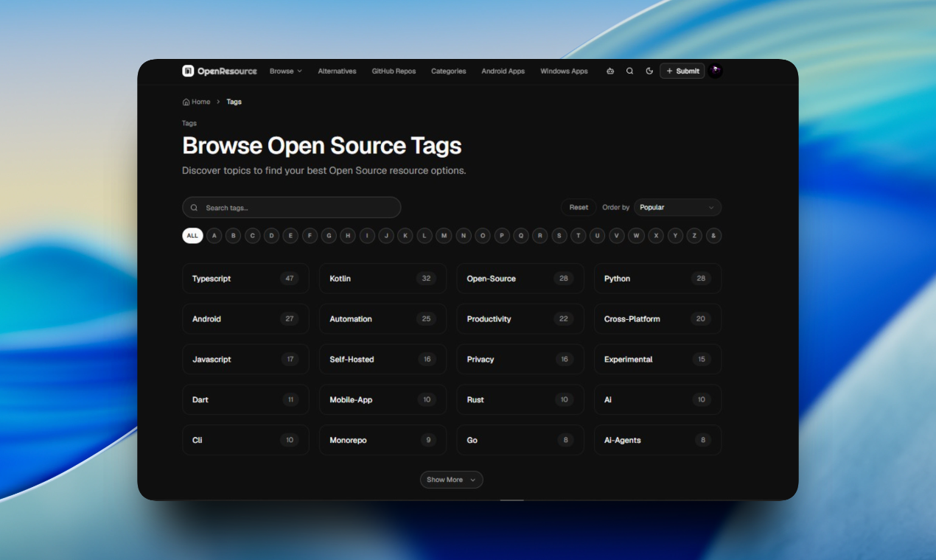Screen dimensions: 936x560
Task: Filter tags by letter T
Action: [x=579, y=236]
